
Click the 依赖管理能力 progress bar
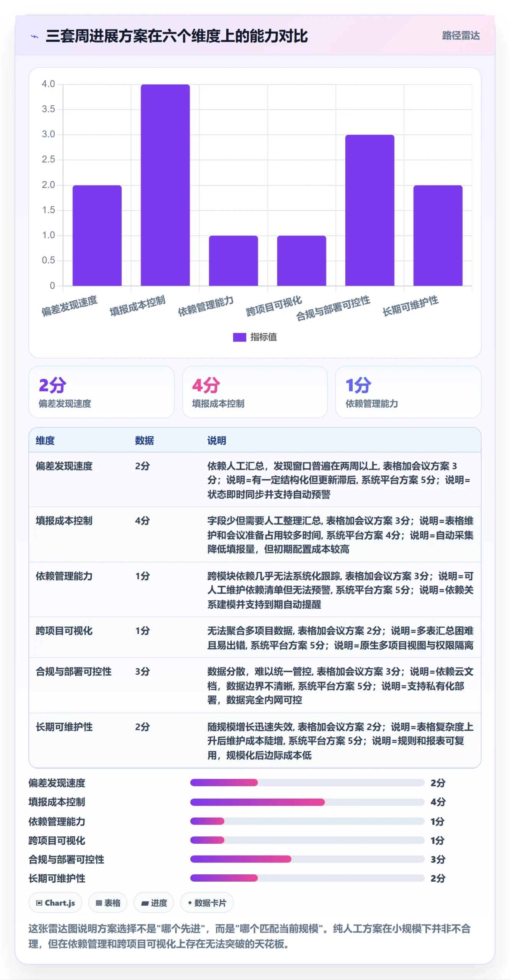coord(307,821)
